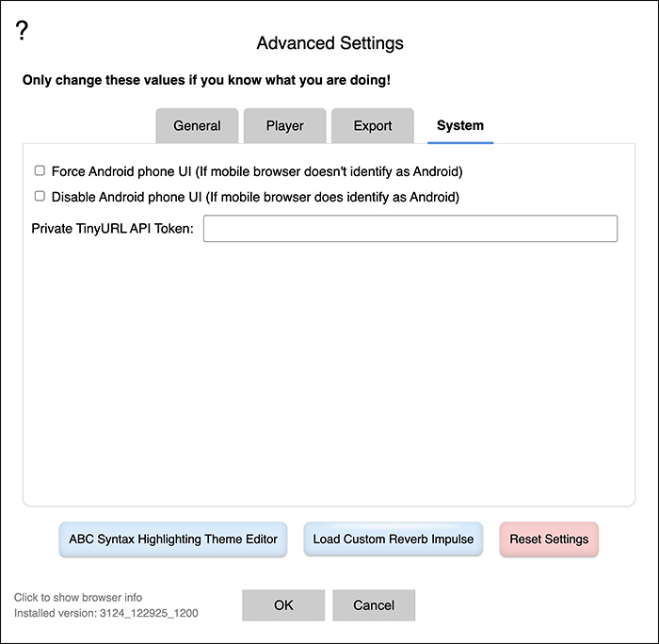The width and height of the screenshot is (659, 644).
Task: Confirm changes with the OK button
Action: coord(283,605)
